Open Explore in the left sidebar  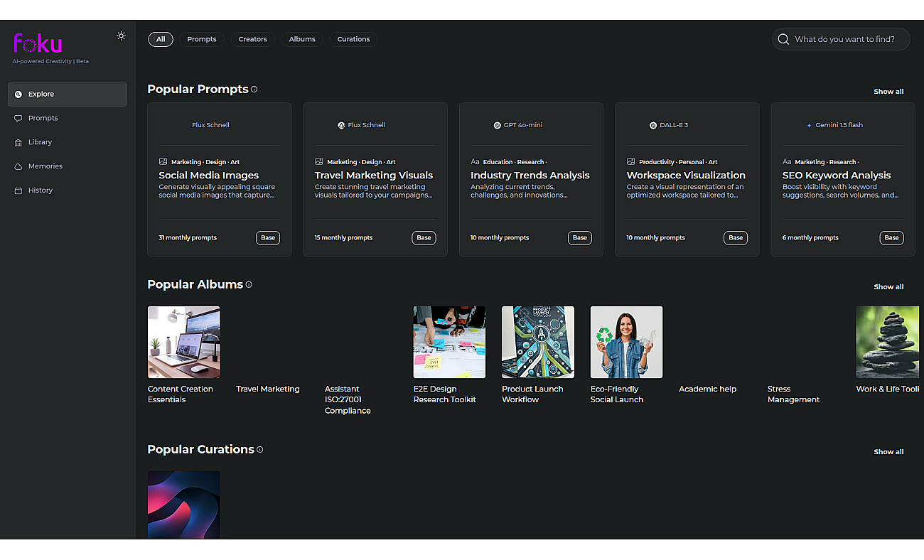[x=68, y=95]
